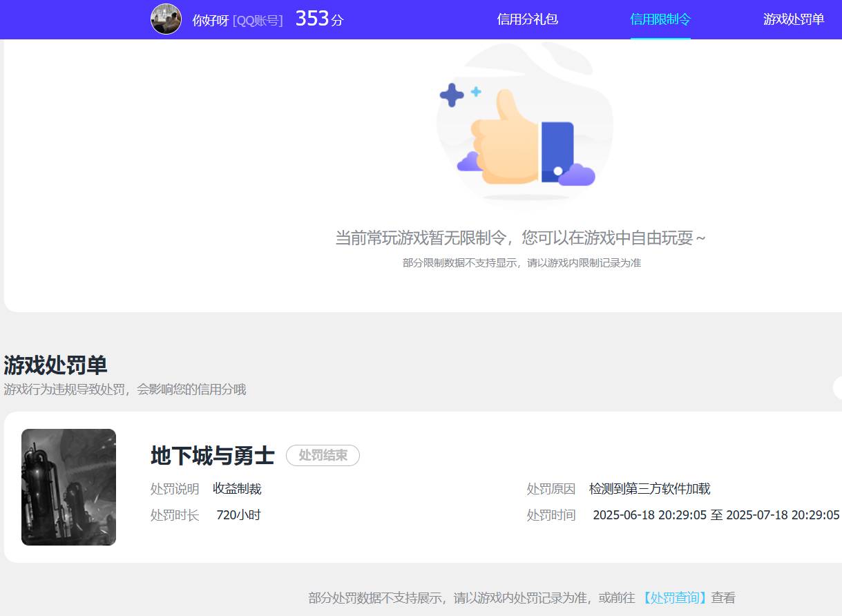Click the 处罚结束 status badge
This screenshot has height=616, width=842.
click(x=323, y=456)
